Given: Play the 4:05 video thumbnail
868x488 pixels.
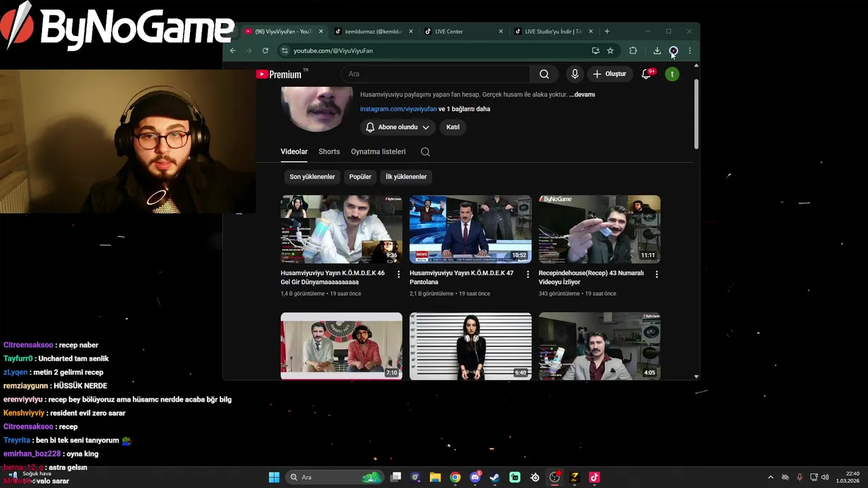Looking at the screenshot, I should coord(599,346).
